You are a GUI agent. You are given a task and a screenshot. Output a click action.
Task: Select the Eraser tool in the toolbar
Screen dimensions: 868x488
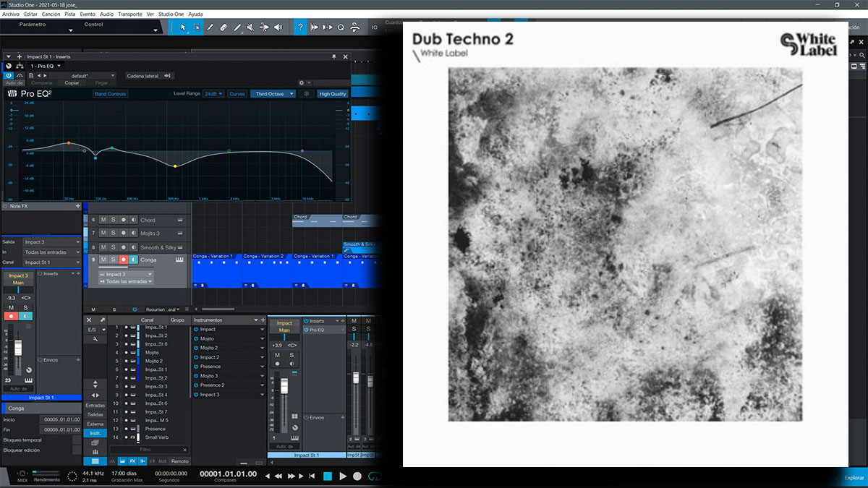(224, 27)
